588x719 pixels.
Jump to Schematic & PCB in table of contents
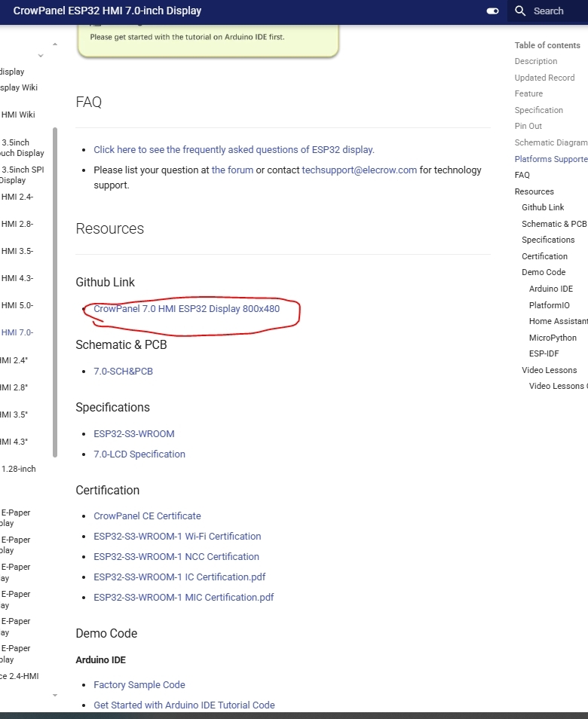(x=554, y=224)
